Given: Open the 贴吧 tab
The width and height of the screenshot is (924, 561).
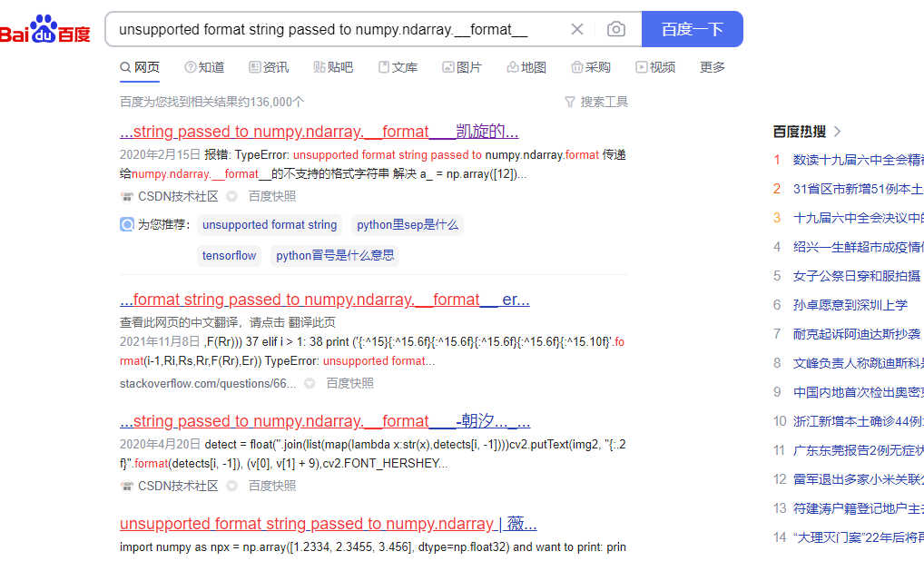Looking at the screenshot, I should tap(333, 67).
